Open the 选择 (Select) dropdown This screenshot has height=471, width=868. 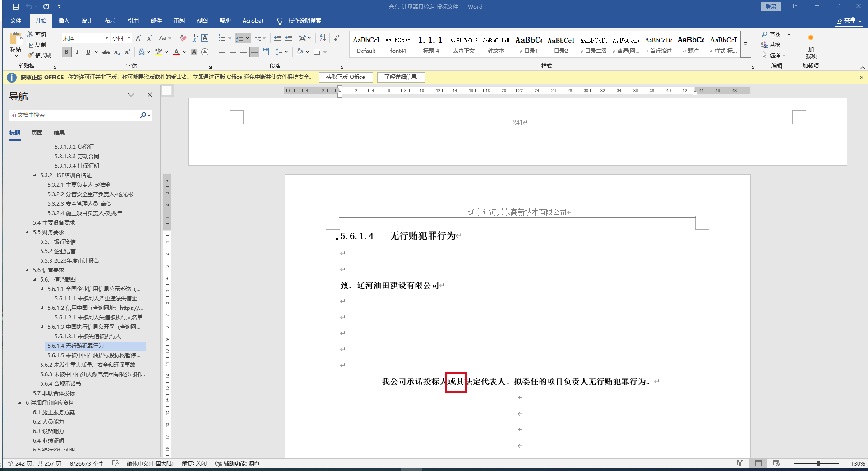tap(774, 55)
